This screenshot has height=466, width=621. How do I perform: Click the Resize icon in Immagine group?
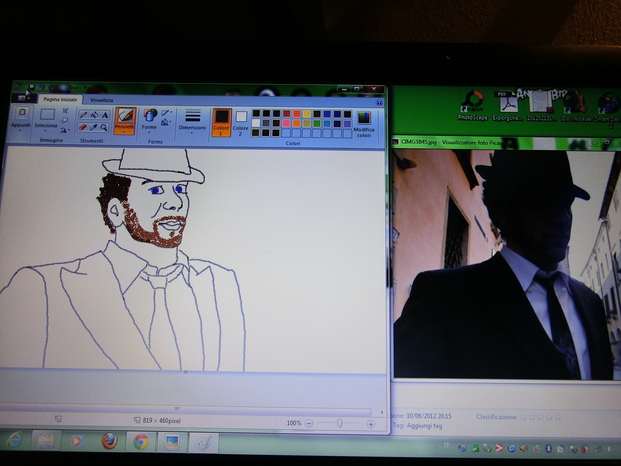(65, 120)
